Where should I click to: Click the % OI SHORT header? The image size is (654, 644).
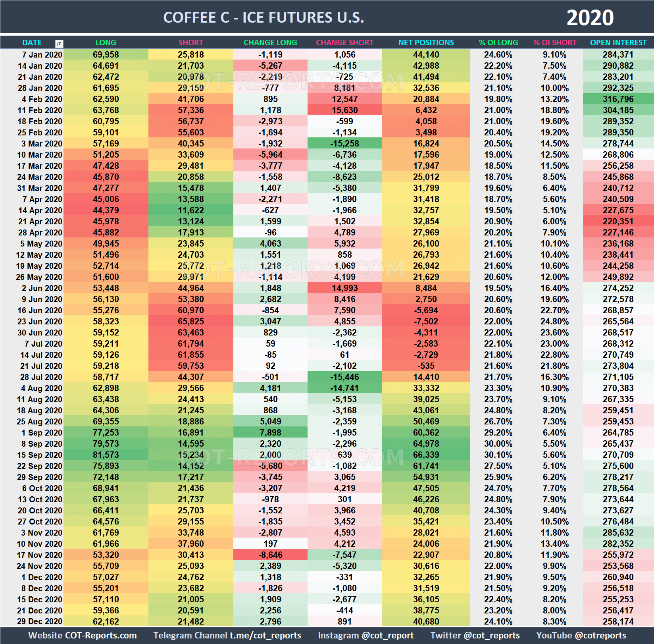pyautogui.click(x=555, y=42)
